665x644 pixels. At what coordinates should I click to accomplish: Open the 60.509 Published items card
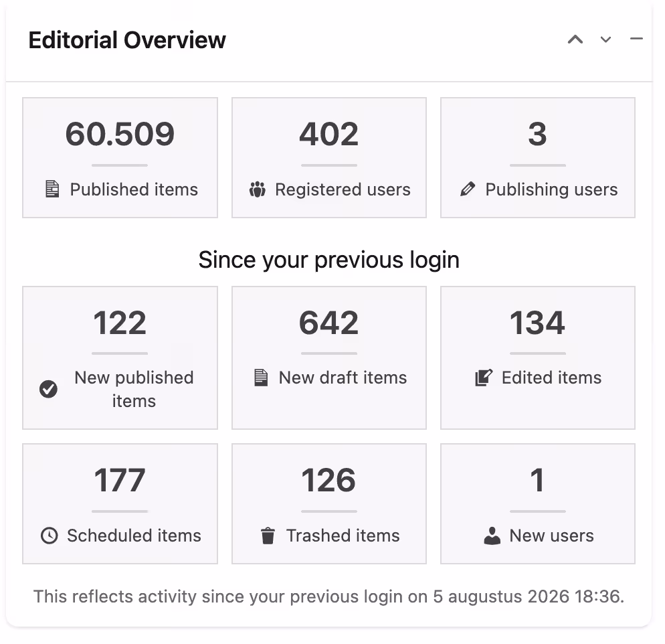coord(120,158)
